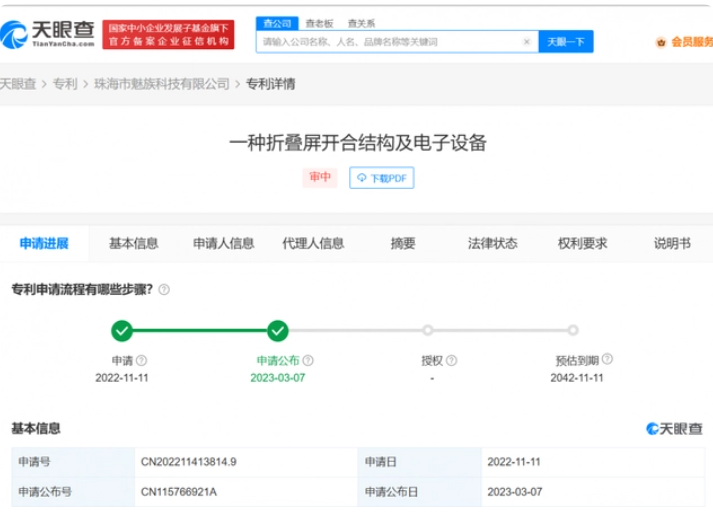Screen dimensions: 713x519
Task: Open 珠海市魅族科技有限公司 breadcrumb link
Action: (x=161, y=84)
